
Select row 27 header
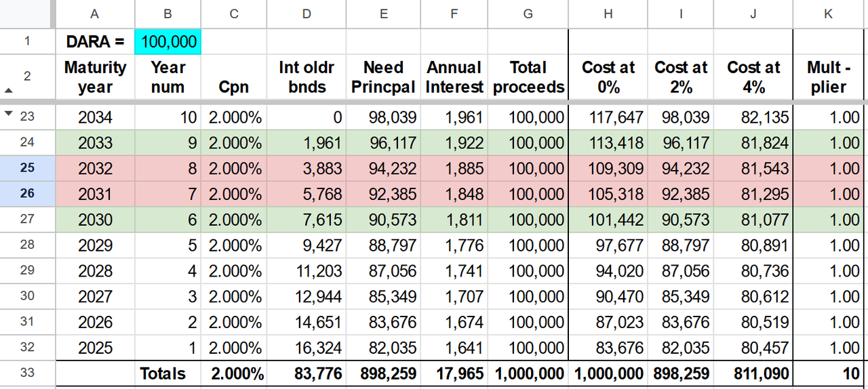point(27,220)
